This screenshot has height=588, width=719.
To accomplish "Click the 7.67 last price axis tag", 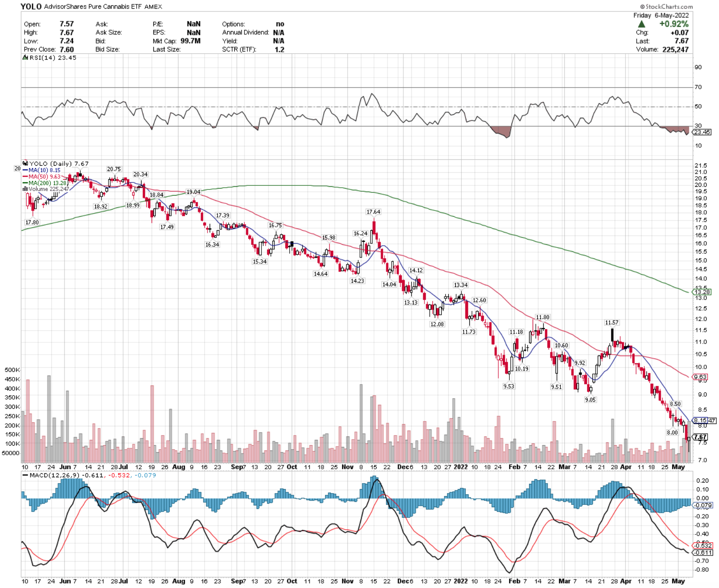I will tap(701, 437).
